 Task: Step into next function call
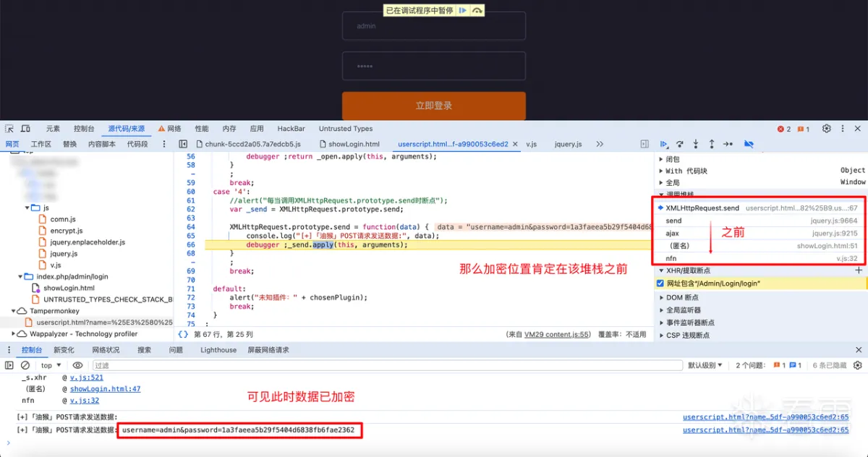click(x=696, y=144)
